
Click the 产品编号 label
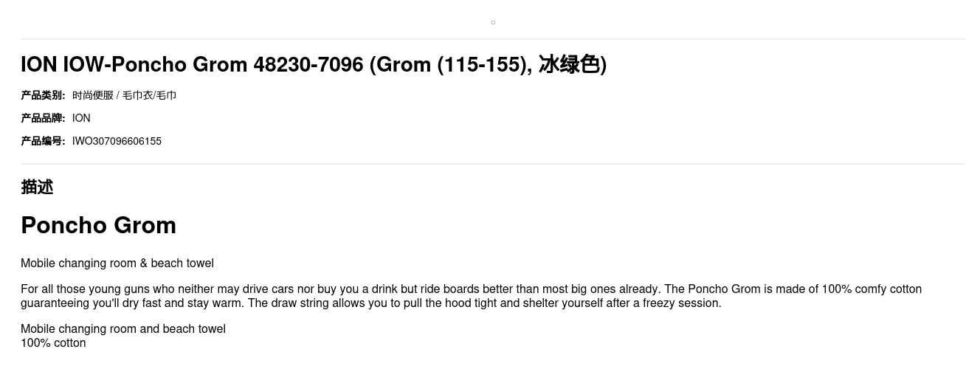coord(43,141)
